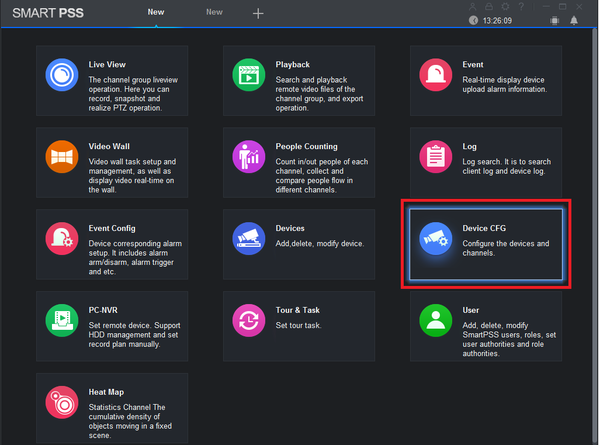Screen dimensions: 600x445
Task: Click the Log title
Action: pos(470,147)
